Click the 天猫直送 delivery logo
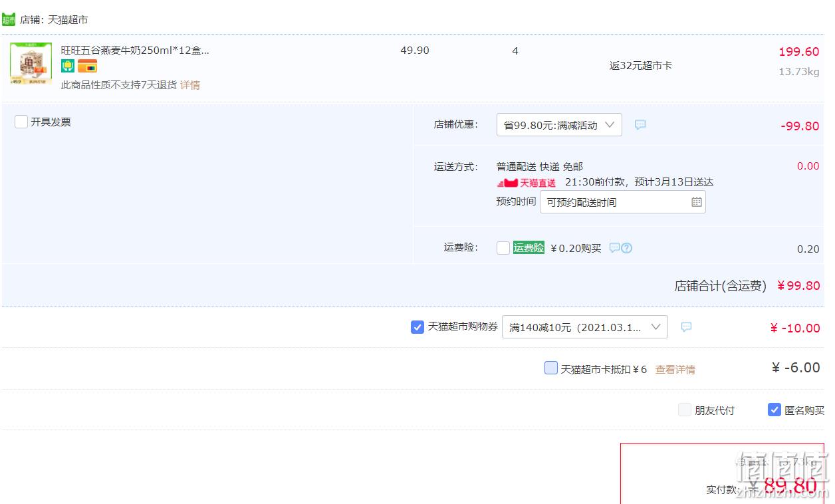Screen dimensions: 835x504 527,183
